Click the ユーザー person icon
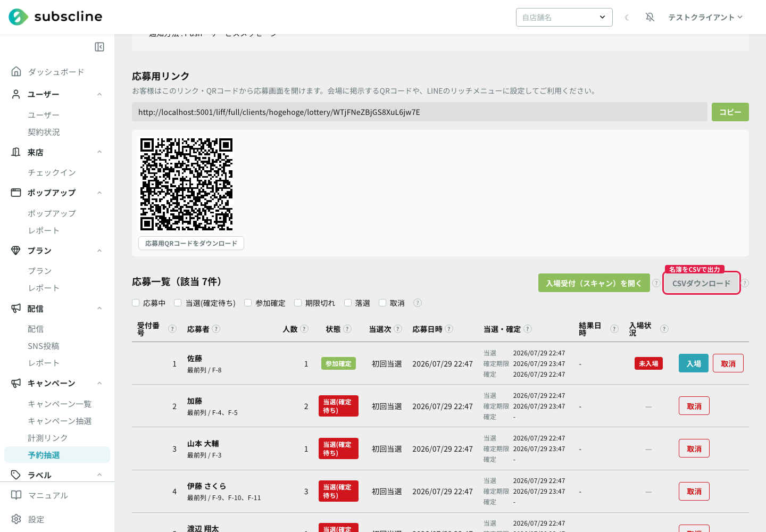Screen dimensions: 766x532 pyautogui.click(x=16, y=94)
